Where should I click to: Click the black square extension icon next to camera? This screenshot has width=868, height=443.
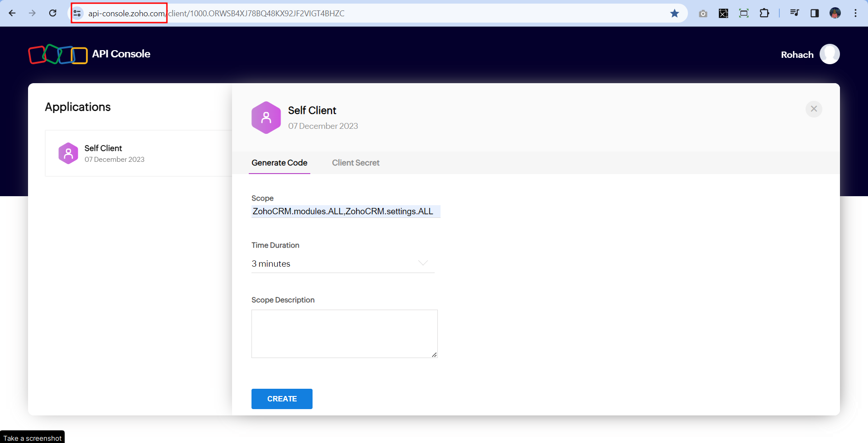(x=723, y=14)
